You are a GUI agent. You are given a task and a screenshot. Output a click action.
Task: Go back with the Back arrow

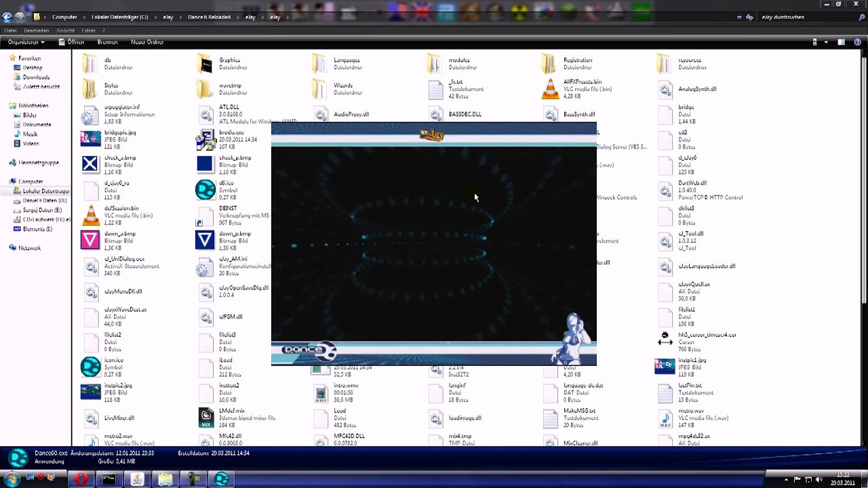7,17
